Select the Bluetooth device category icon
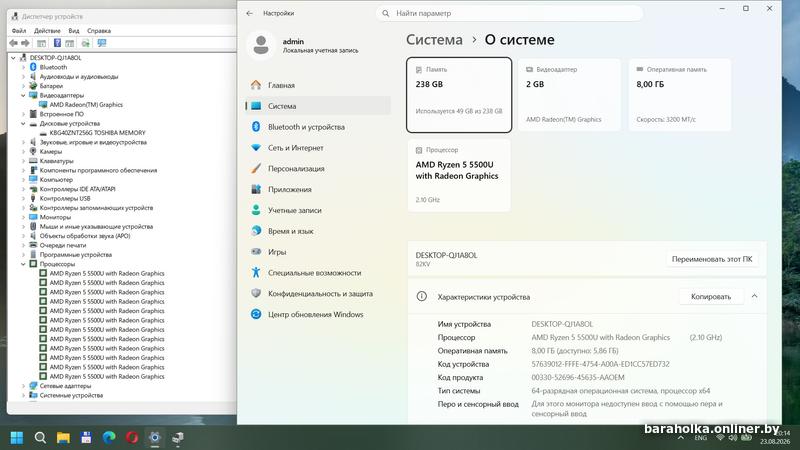The width and height of the screenshot is (800, 450). 33,67
